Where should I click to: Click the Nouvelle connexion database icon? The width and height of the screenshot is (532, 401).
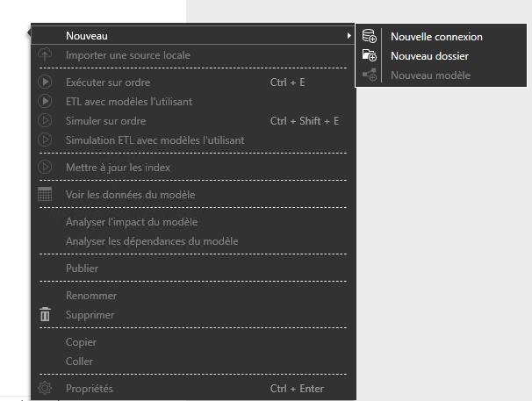pos(369,37)
